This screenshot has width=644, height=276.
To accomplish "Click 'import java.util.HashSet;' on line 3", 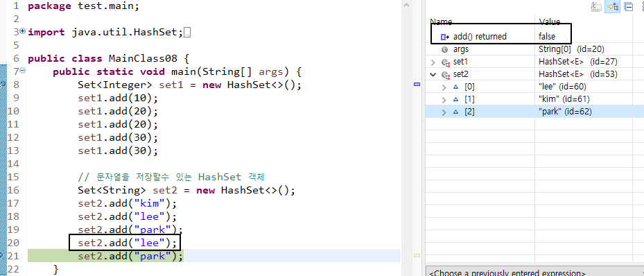I will click(x=105, y=33).
